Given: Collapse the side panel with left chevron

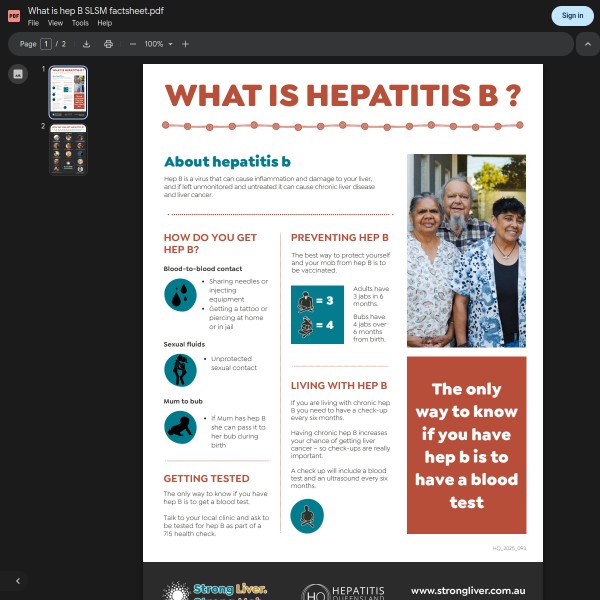Looking at the screenshot, I should [17, 581].
